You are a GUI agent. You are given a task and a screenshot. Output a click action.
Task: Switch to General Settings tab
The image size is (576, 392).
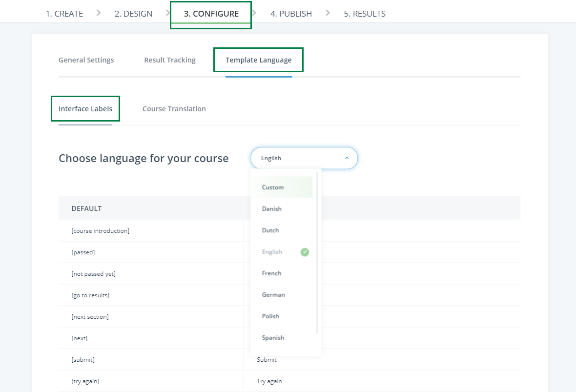pos(86,60)
